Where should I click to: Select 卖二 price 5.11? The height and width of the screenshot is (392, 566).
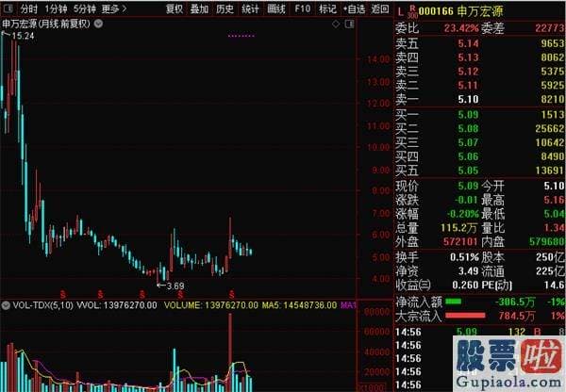coord(468,86)
